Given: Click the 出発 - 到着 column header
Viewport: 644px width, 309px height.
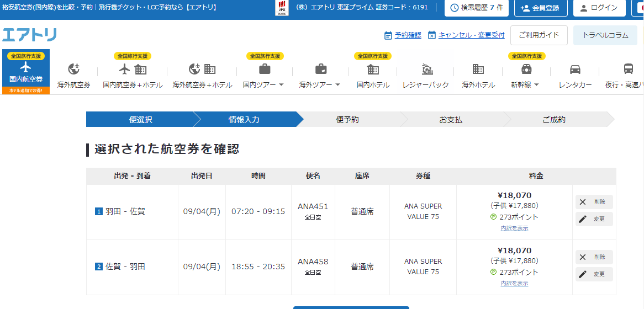Looking at the screenshot, I should pyautogui.click(x=132, y=176).
